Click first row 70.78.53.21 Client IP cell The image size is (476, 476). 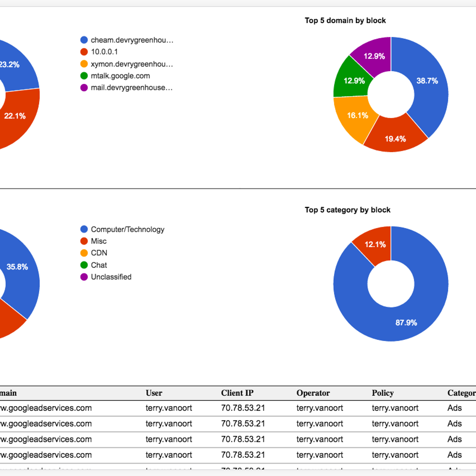(x=243, y=408)
